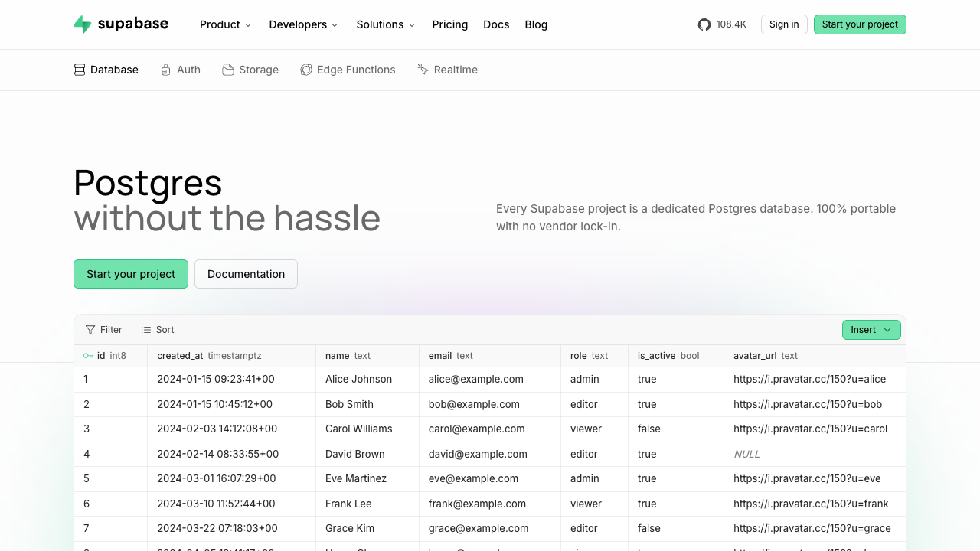This screenshot has height=551, width=980.
Task: Click the frank@example.com cell
Action: click(x=490, y=504)
